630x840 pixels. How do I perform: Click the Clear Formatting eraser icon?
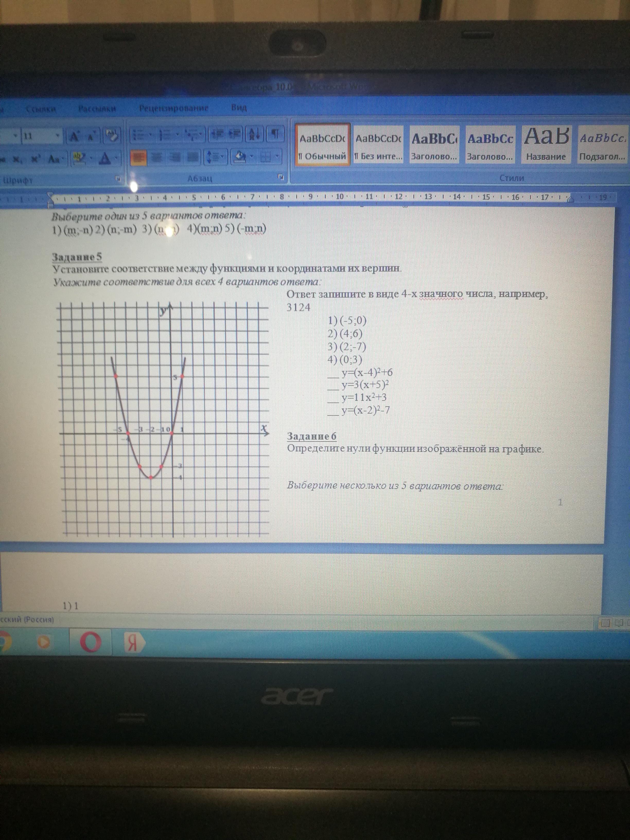112,135
